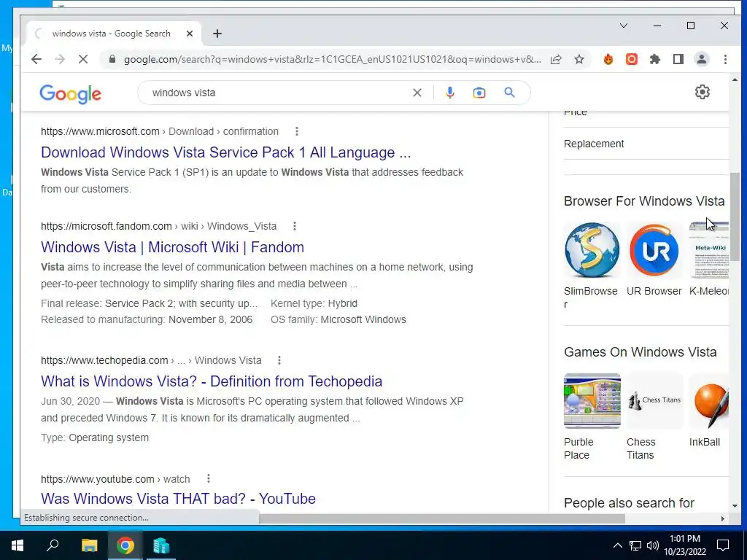Open the Purble Place game thumbnail
Screen dimensions: 747x560
pyautogui.click(x=592, y=401)
